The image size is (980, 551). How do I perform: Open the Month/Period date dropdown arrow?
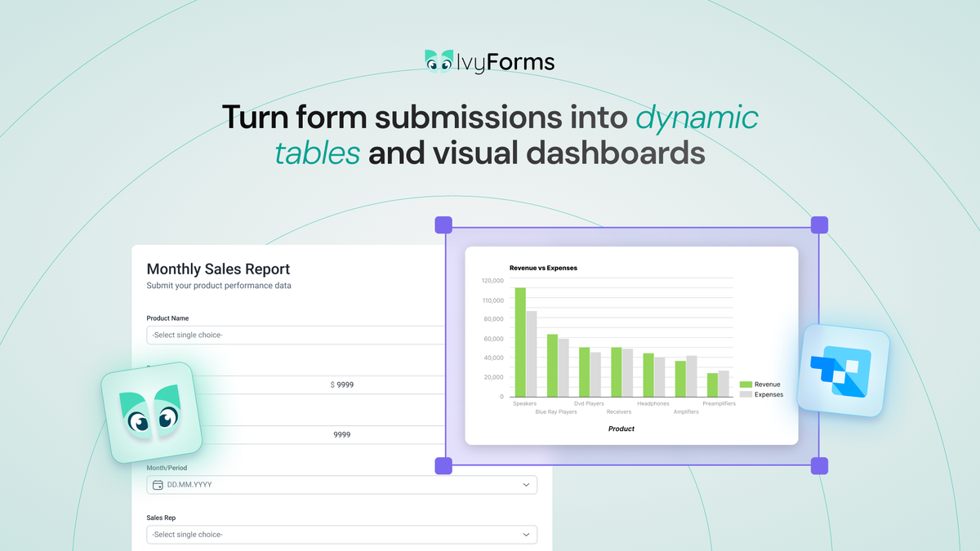(526, 485)
